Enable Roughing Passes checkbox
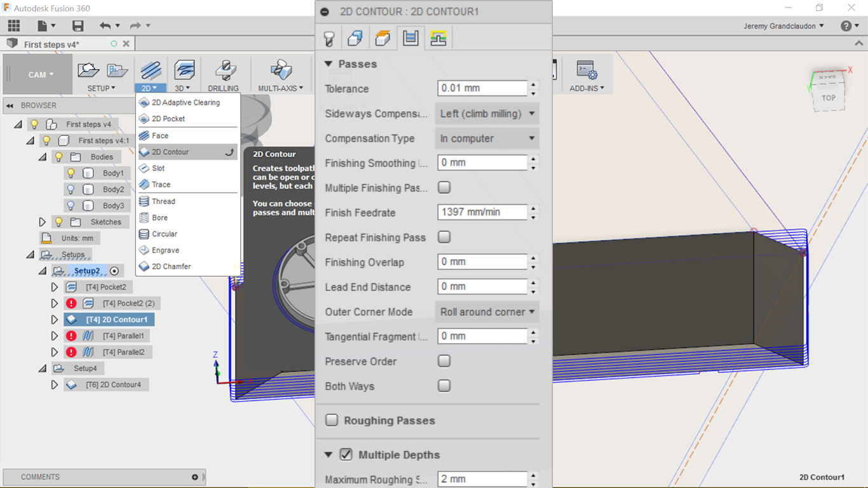Image resolution: width=868 pixels, height=488 pixels. tap(332, 420)
